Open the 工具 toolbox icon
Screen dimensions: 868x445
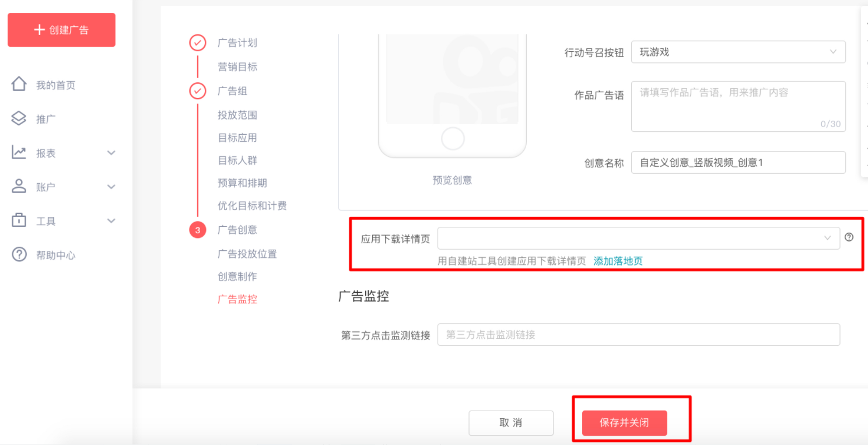(19, 220)
